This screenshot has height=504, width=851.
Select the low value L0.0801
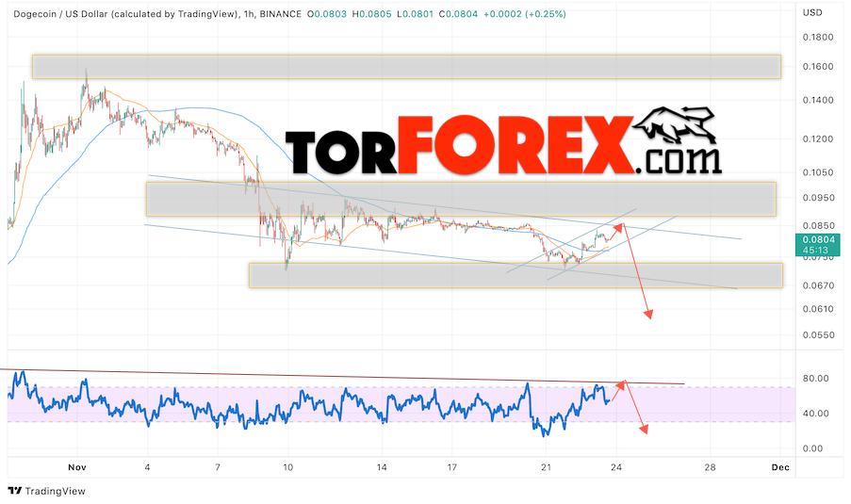pyautogui.click(x=416, y=14)
